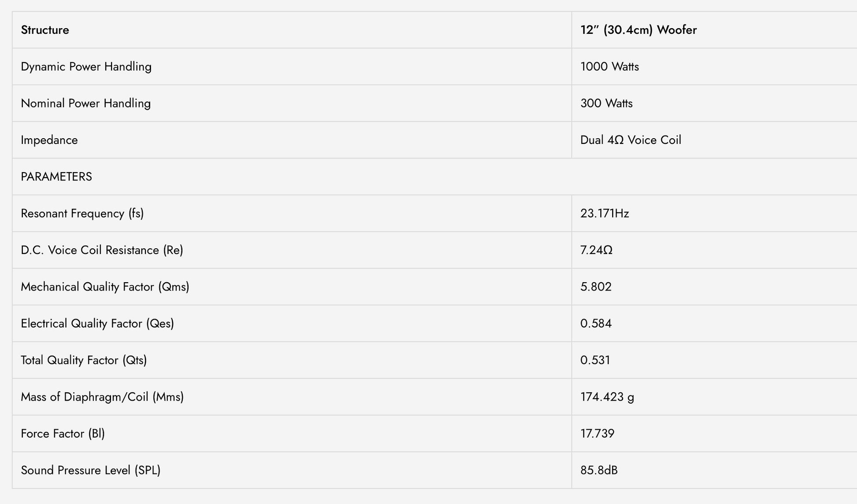The width and height of the screenshot is (857, 504).
Task: Select the 17.739 force factor value
Action: click(597, 434)
